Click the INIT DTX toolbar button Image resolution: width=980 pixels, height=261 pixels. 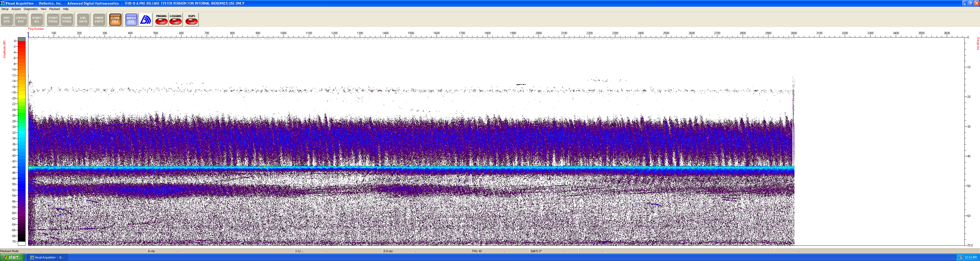click(x=7, y=20)
